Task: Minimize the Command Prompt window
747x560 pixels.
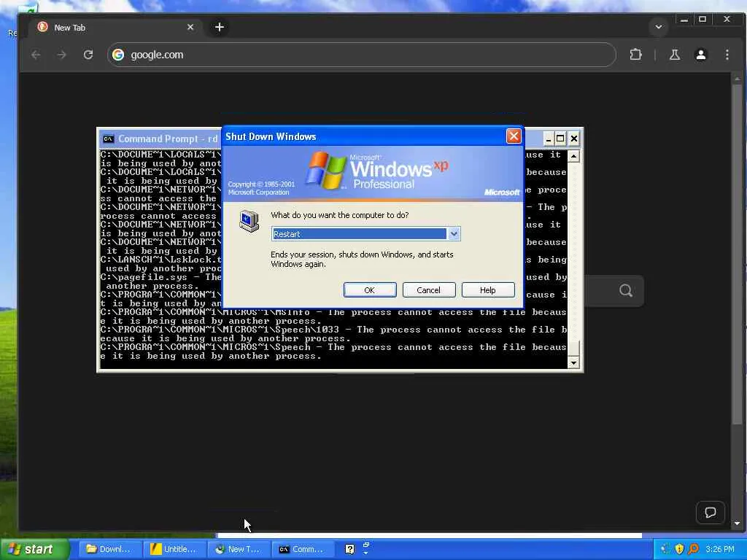Action: (549, 139)
